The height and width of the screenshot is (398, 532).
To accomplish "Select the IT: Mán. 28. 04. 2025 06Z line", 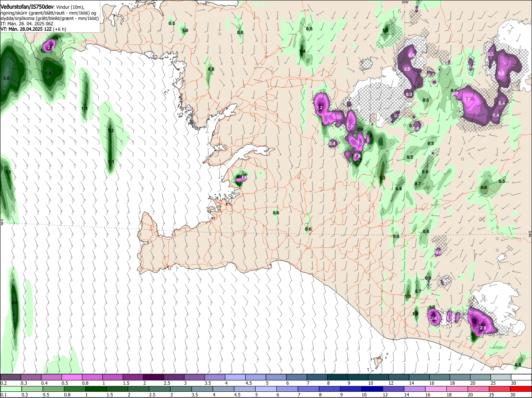I will tap(27, 24).
